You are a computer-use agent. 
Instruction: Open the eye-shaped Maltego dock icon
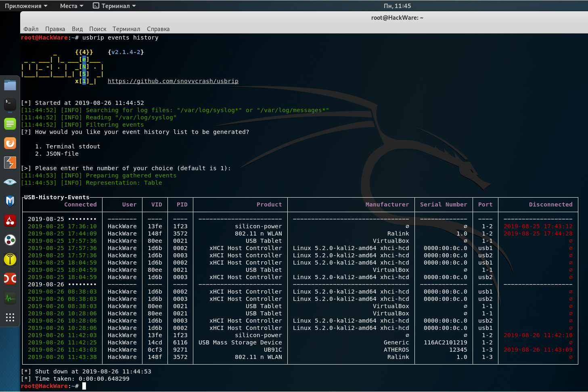[x=10, y=182]
